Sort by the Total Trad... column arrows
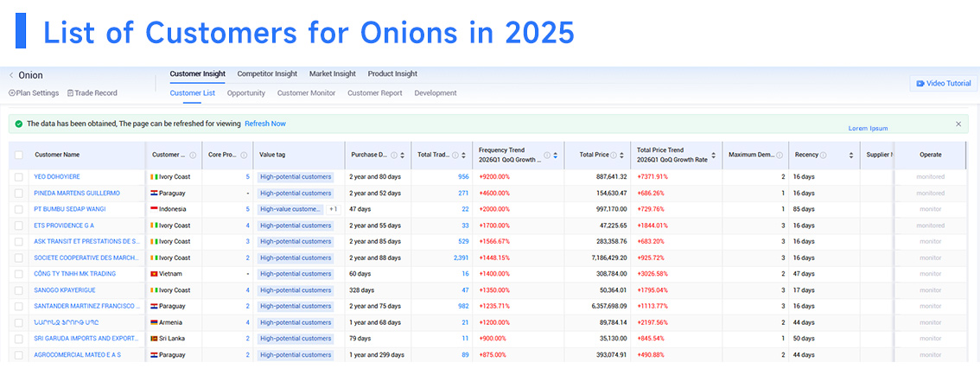This screenshot has height=388, width=980. 464,155
